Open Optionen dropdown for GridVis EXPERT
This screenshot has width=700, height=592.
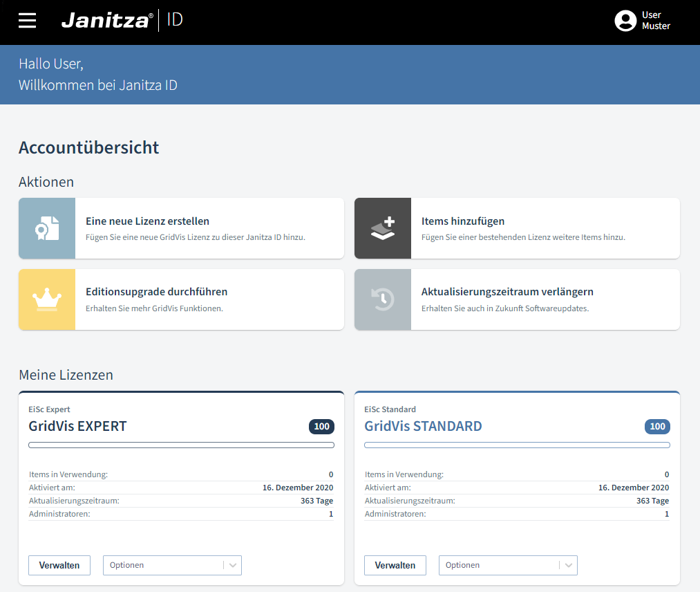[172, 565]
